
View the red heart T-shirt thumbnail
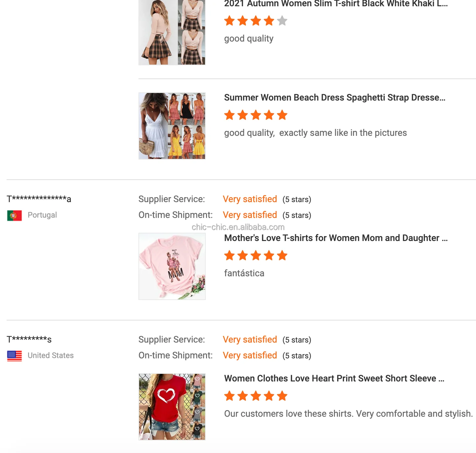pyautogui.click(x=172, y=407)
